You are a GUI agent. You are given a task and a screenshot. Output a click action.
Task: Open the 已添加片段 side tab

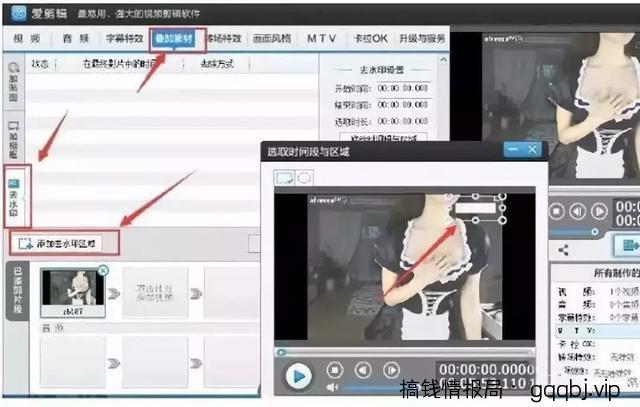(18, 291)
